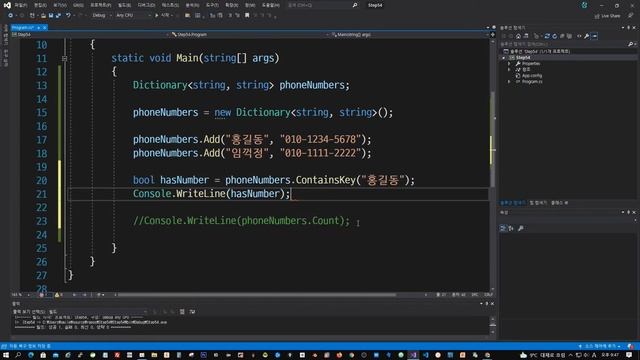Collapse the Step54 project node
The width and height of the screenshot is (640, 360).
[504, 58]
